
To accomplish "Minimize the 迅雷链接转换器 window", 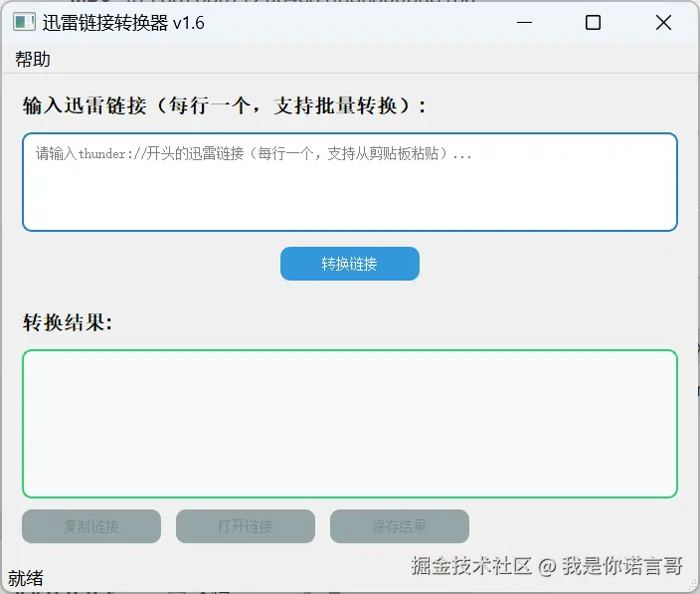I will point(525,22).
